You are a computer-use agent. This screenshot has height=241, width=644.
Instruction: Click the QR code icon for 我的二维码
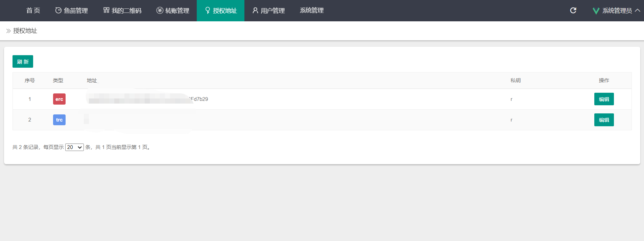click(106, 10)
